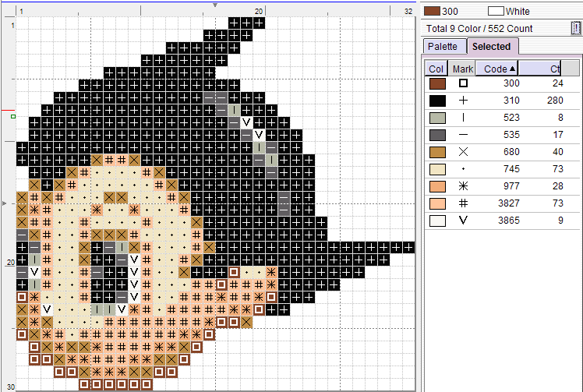
Task: Click the Col column header
Action: 436,69
